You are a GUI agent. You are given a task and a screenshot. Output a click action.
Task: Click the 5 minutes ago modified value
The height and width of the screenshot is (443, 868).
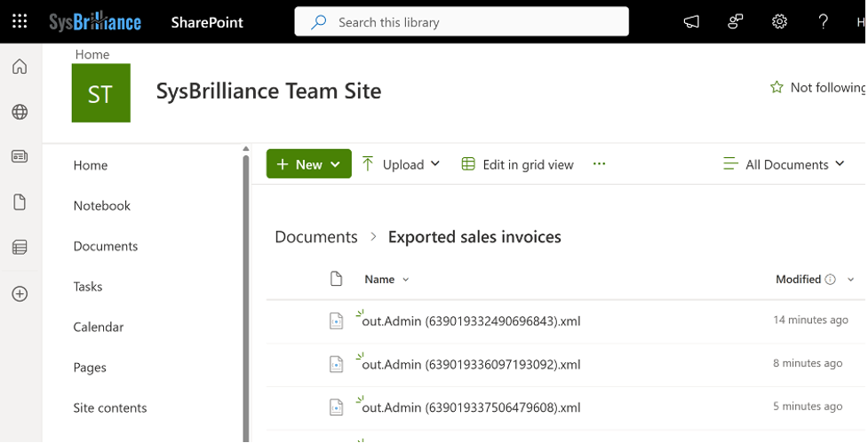click(808, 407)
